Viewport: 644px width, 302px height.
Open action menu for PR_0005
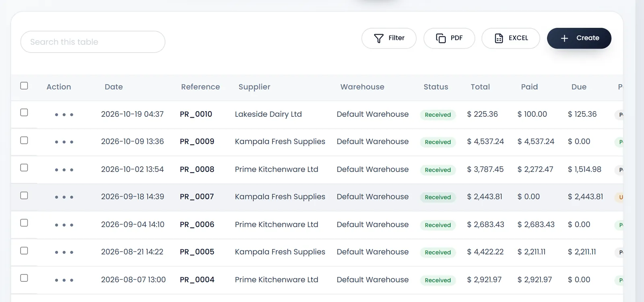pos(64,252)
